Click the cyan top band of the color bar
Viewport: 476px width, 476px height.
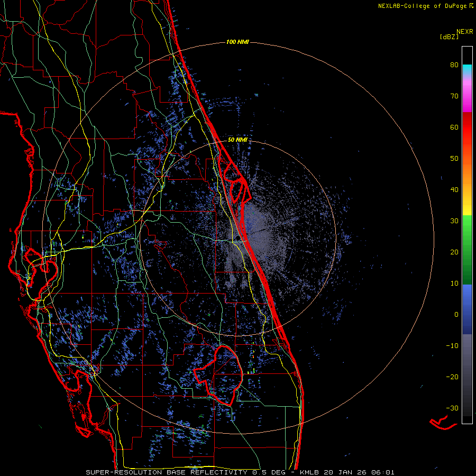(467, 69)
